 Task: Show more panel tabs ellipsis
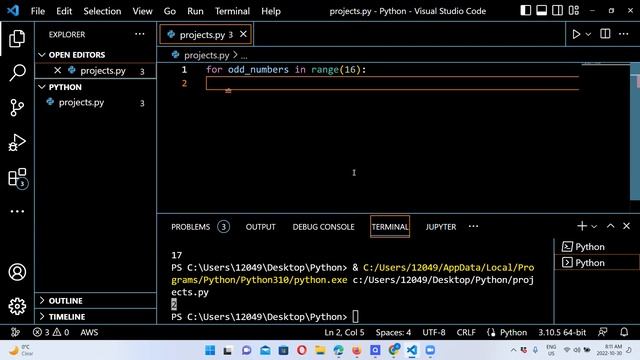point(473,227)
